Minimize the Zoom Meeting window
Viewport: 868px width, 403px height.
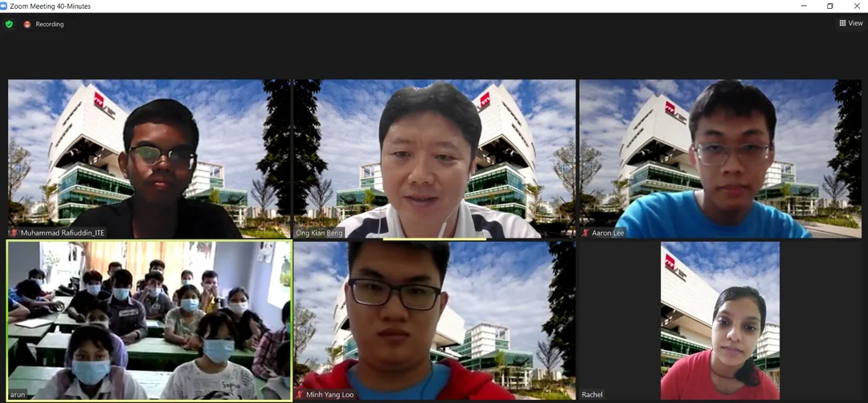tap(804, 6)
